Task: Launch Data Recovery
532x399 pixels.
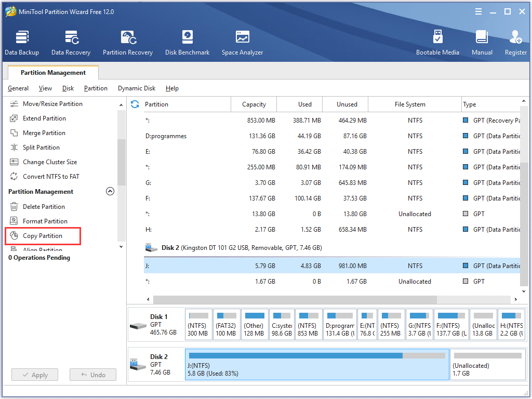Action: 71,43
